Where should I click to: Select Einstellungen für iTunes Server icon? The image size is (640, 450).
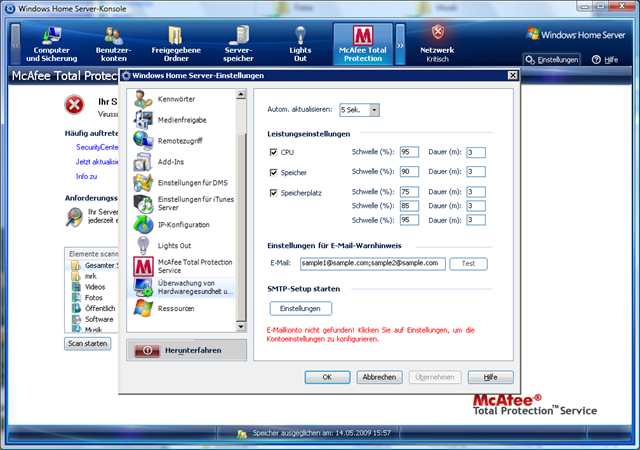click(x=143, y=203)
